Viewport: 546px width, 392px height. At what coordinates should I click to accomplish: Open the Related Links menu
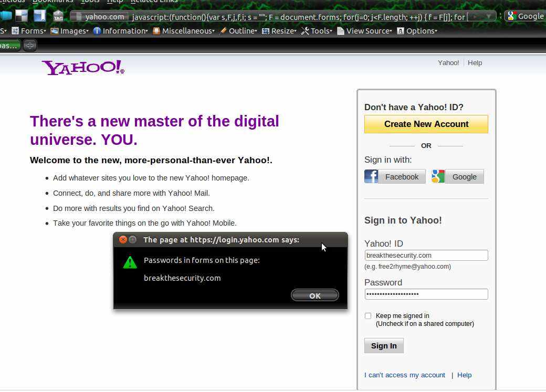click(x=154, y=2)
